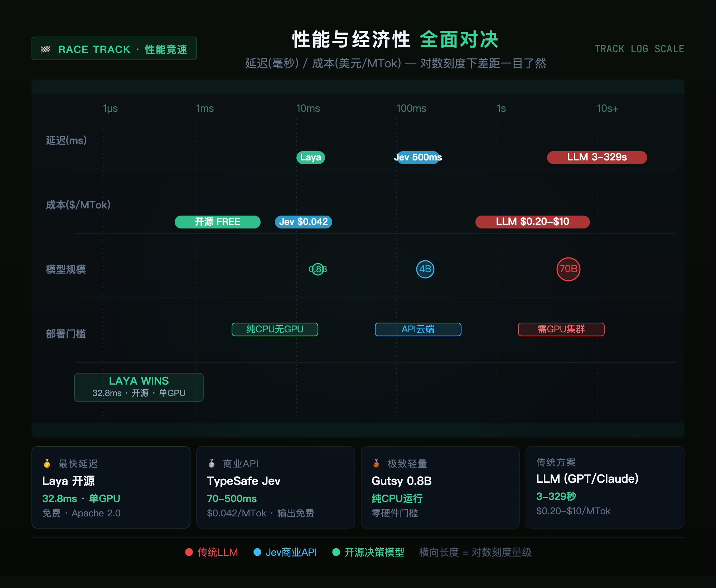Click the 纯CPU无GPU deployment tag
This screenshot has height=588, width=716.
tap(275, 329)
